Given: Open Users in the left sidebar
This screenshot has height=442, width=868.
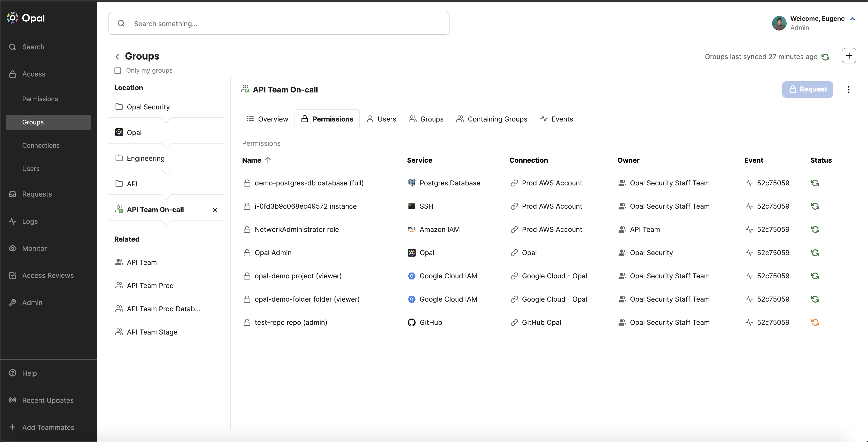Looking at the screenshot, I should pos(31,168).
